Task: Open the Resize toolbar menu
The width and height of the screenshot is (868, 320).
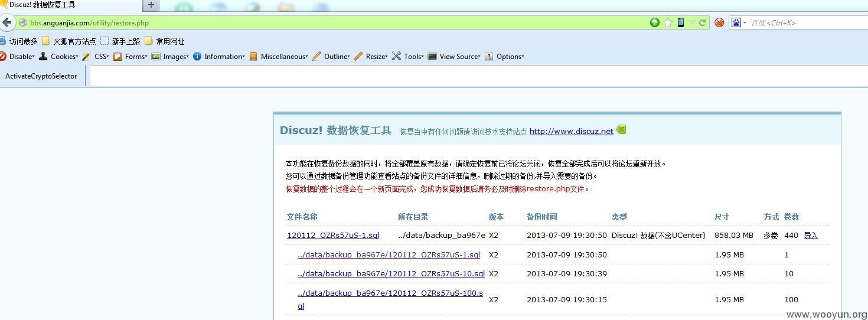Action: 371,57
